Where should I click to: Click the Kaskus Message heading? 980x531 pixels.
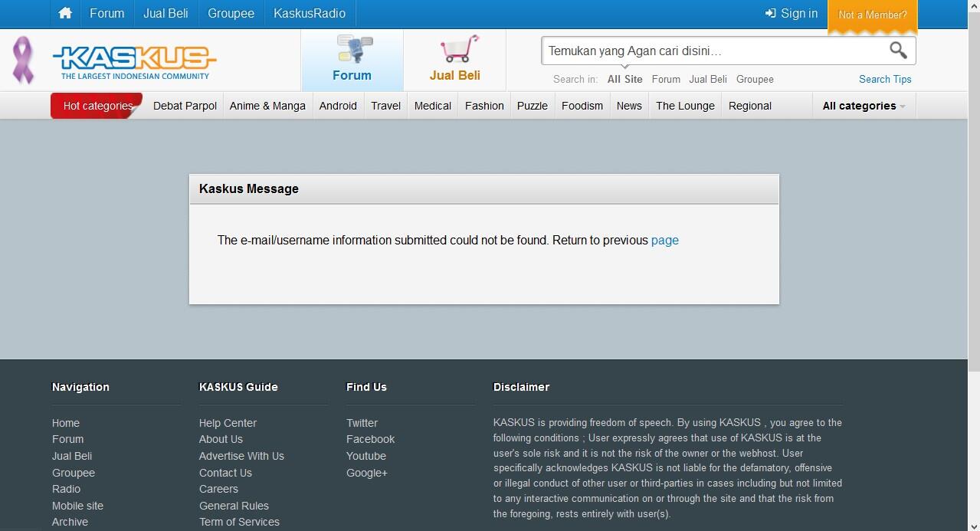249,188
